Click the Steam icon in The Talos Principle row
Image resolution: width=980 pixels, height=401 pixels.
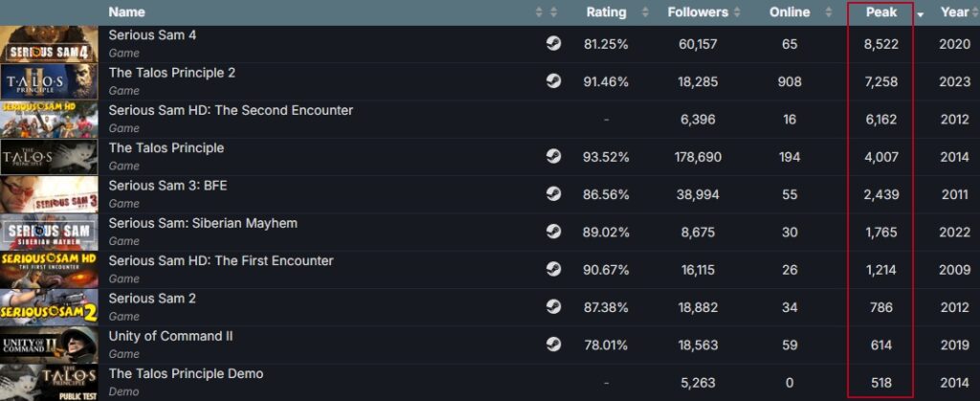[553, 157]
